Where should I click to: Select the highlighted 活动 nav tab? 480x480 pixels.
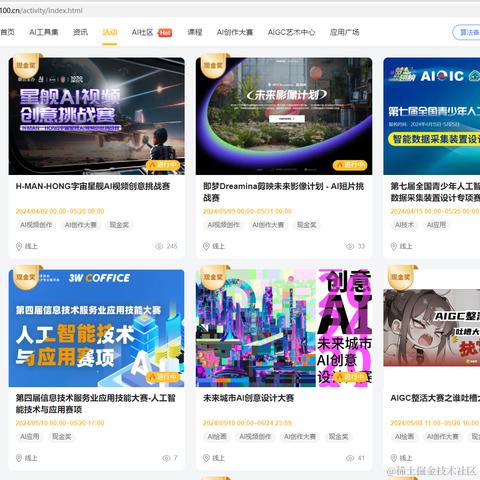tap(110, 32)
